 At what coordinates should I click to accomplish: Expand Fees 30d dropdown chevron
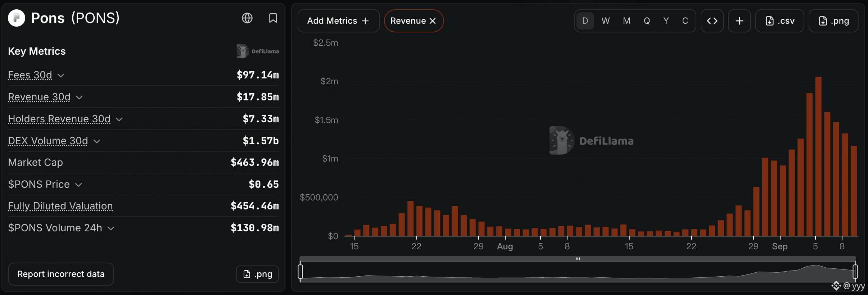coord(61,75)
